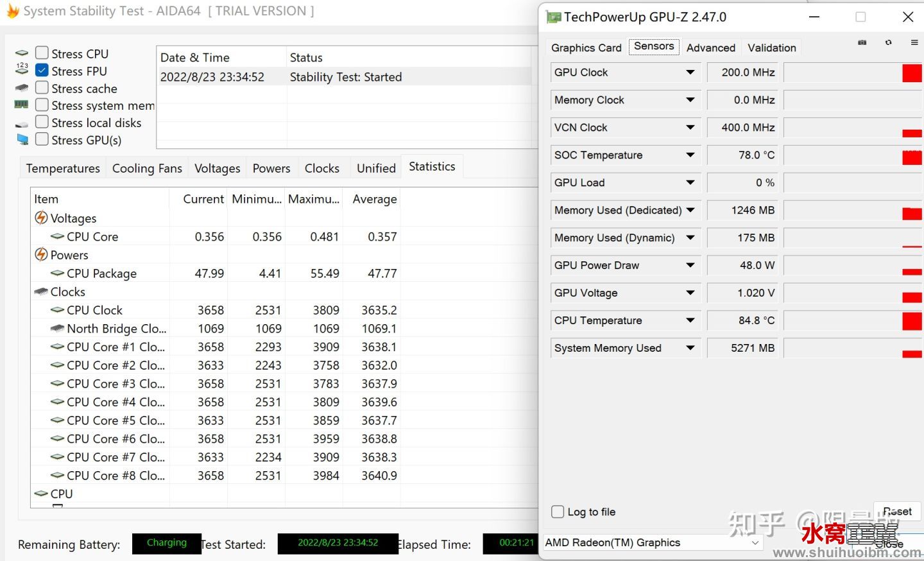Image resolution: width=924 pixels, height=561 pixels.
Task: Switch to the Advanced tab in GPU-Z
Action: [711, 47]
